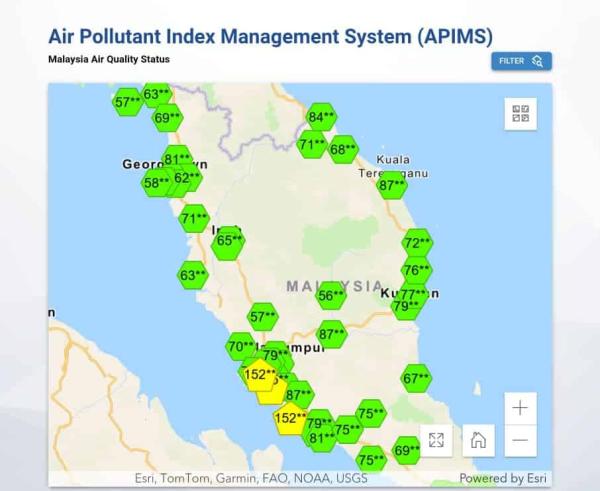Open the 76 station marker

pos(417,270)
